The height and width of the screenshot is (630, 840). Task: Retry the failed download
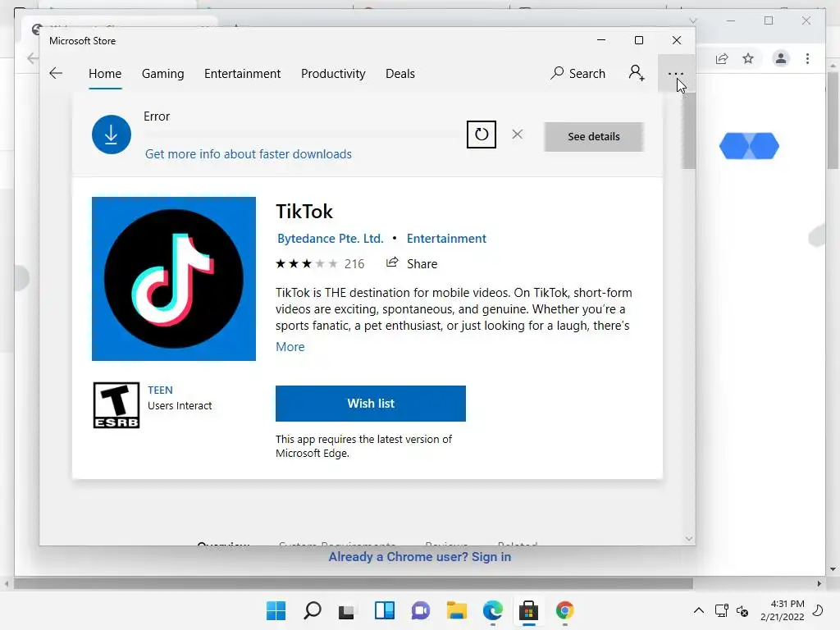pyautogui.click(x=481, y=135)
